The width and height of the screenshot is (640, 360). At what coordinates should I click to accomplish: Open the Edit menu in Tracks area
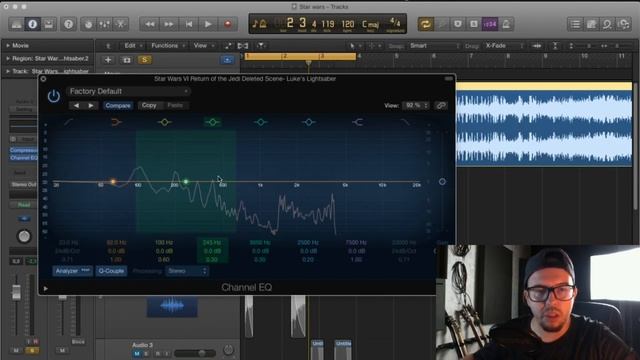point(133,46)
